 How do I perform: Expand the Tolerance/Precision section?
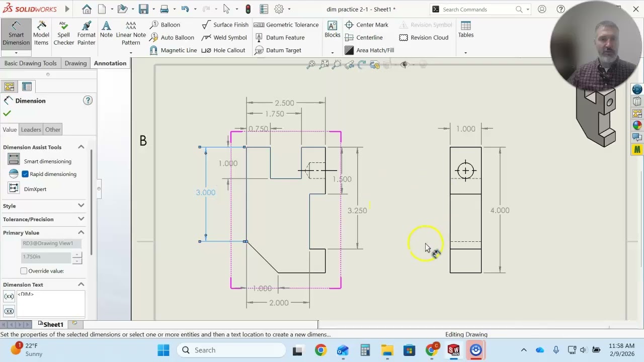coord(81,219)
